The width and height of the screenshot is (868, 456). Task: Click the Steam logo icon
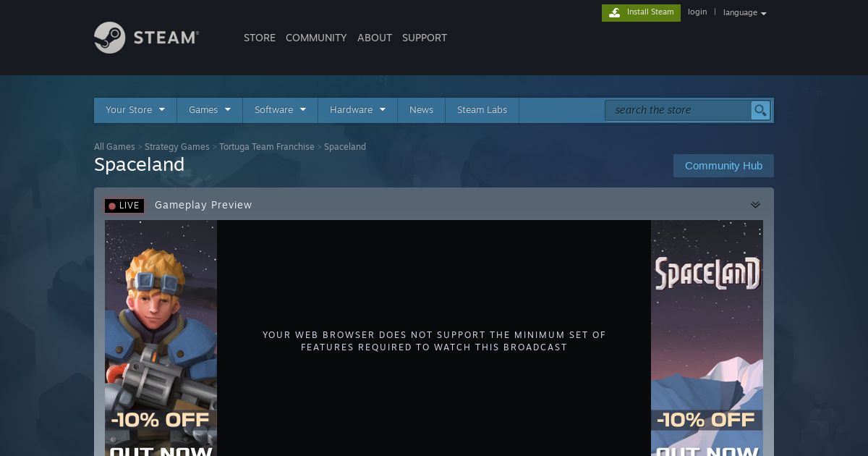click(110, 38)
